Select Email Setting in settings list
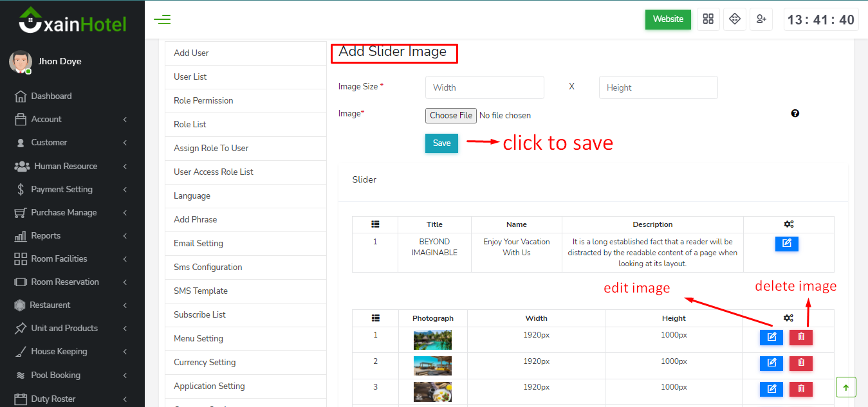 tap(198, 244)
